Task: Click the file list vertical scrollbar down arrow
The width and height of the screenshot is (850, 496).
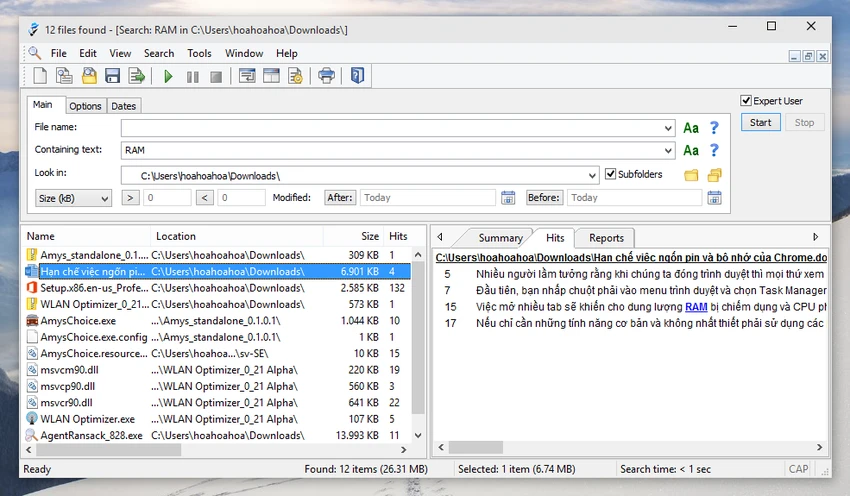Action: point(418,435)
